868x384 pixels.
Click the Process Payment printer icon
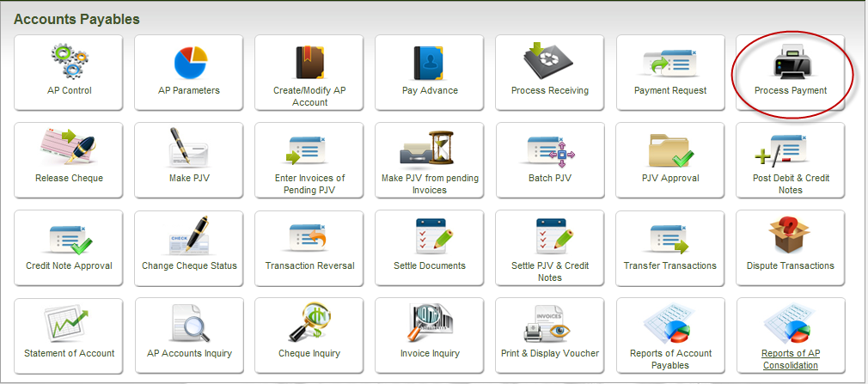click(x=791, y=62)
